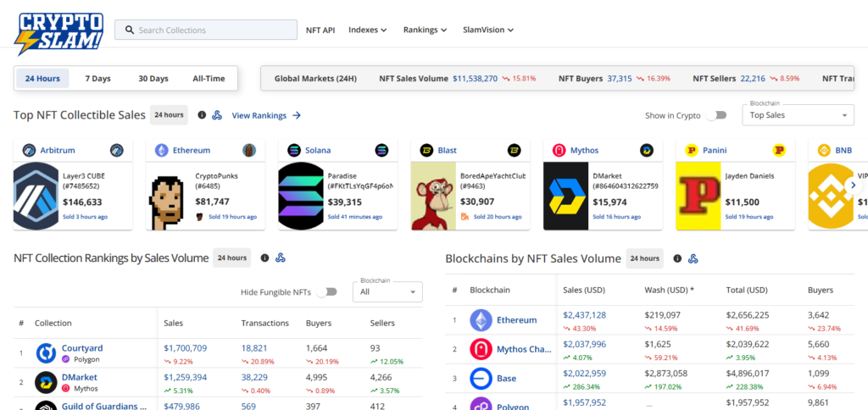Open the Paradise Solana thumbnail

(301, 196)
